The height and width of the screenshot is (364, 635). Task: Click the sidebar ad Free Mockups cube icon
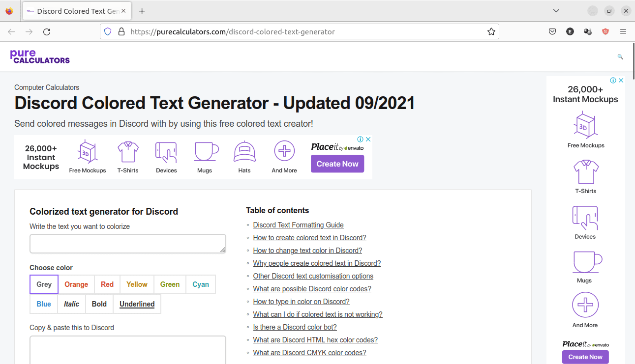click(x=586, y=125)
